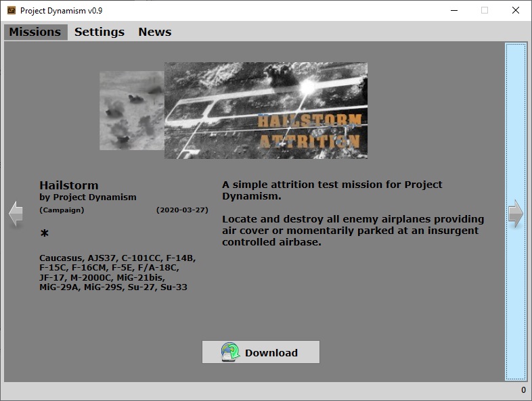Screen dimensions: 532x401
Task: Click Project Dynamism app icon in title bar
Action: pyautogui.click(x=11, y=11)
